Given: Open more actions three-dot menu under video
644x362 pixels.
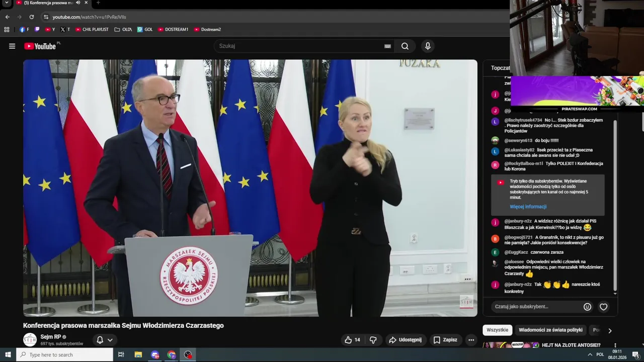Looking at the screenshot, I should 471,340.
